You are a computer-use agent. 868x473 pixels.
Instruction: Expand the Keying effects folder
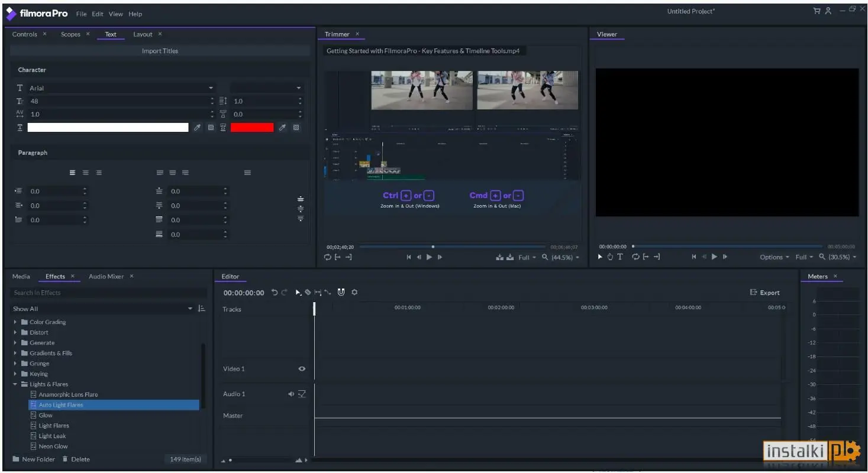(x=15, y=374)
